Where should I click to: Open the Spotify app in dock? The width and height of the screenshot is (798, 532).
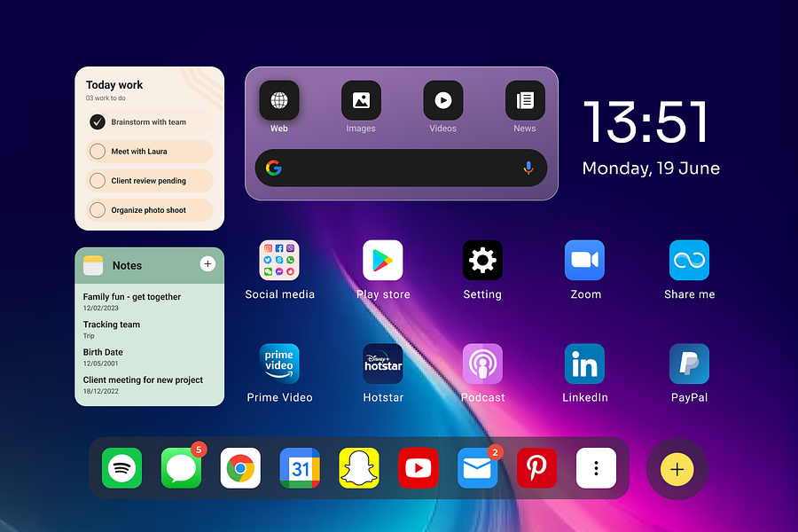pos(121,468)
